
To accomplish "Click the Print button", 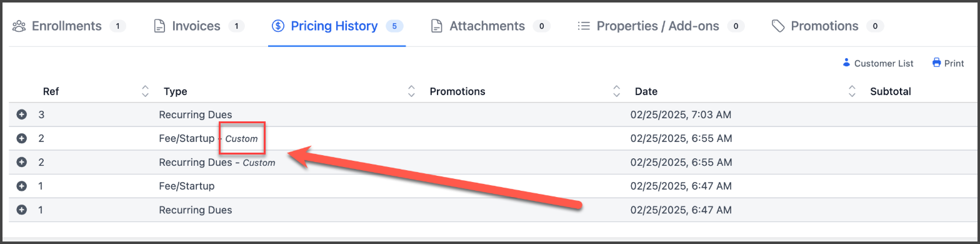I will coord(948,63).
